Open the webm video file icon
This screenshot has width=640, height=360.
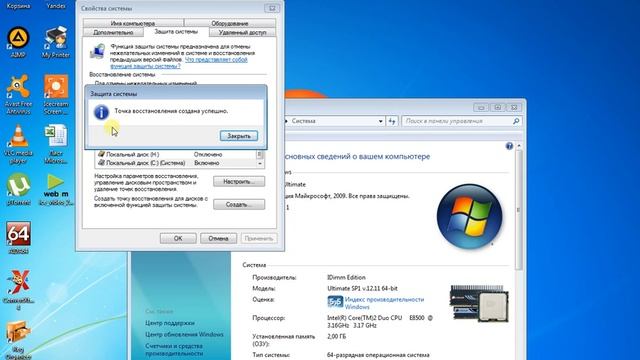(x=56, y=189)
